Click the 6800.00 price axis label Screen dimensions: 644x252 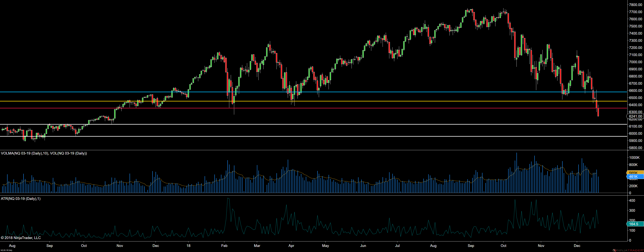click(x=636, y=76)
